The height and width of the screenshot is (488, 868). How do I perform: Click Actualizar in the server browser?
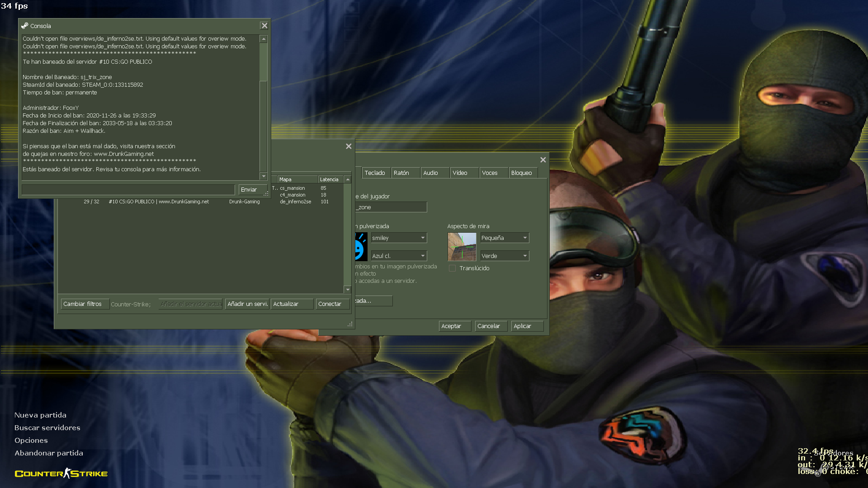coord(292,304)
